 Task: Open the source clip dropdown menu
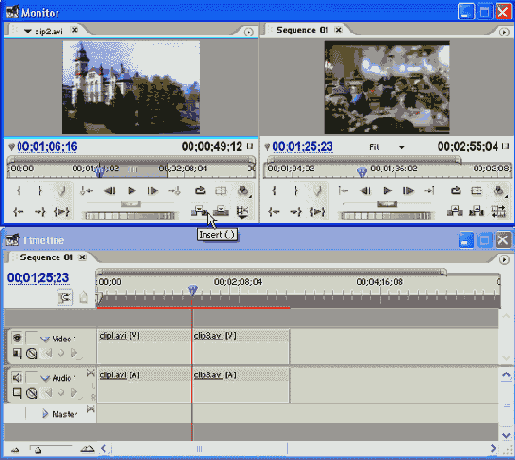(x=28, y=31)
